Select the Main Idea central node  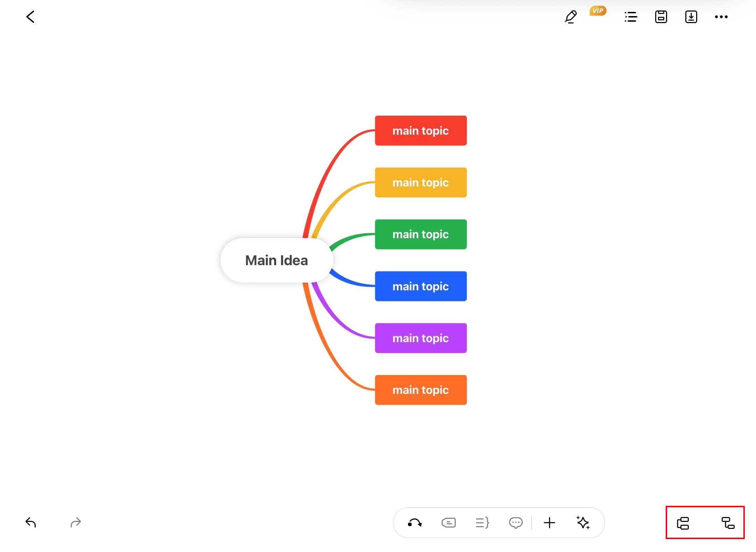pos(276,260)
